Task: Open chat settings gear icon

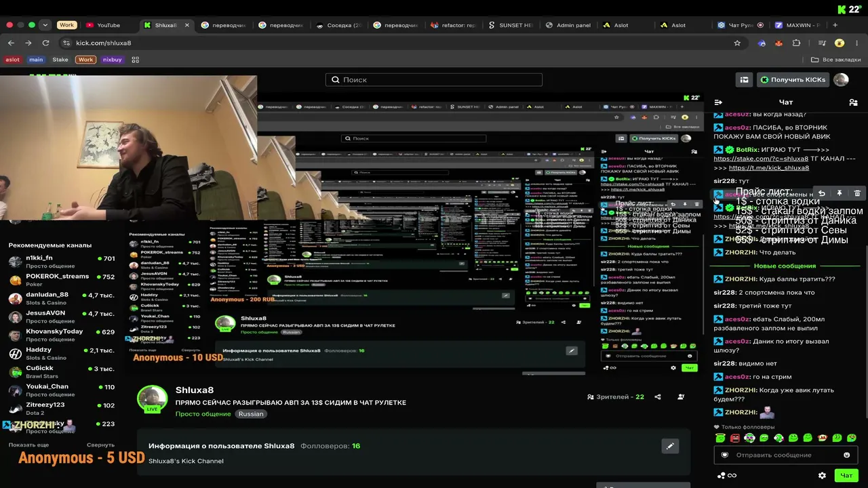Action: [x=822, y=476]
